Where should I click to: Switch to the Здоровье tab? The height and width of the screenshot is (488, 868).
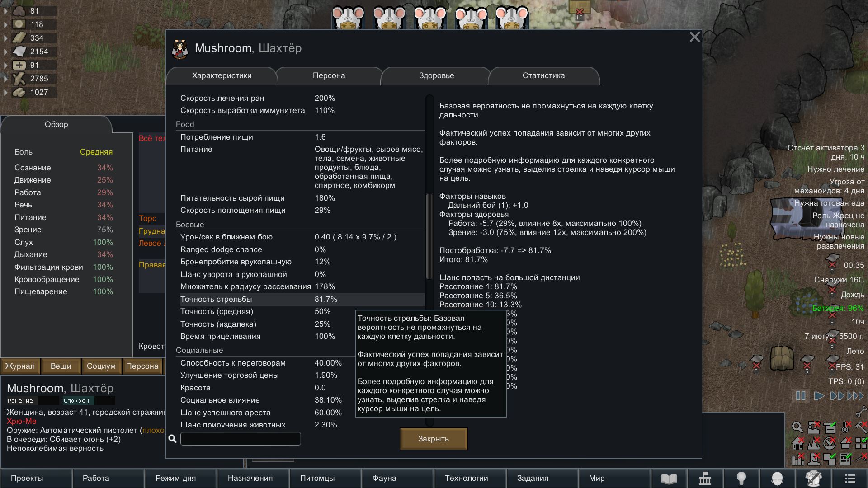pyautogui.click(x=436, y=75)
